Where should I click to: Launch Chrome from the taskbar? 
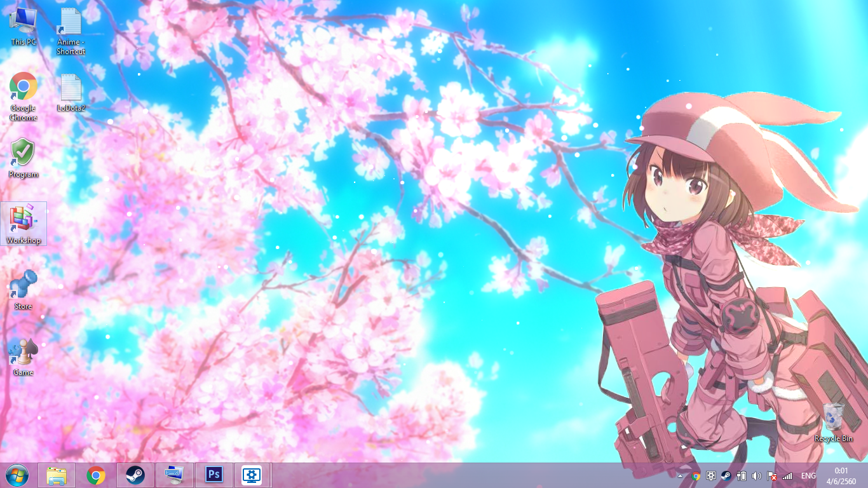[x=96, y=475]
